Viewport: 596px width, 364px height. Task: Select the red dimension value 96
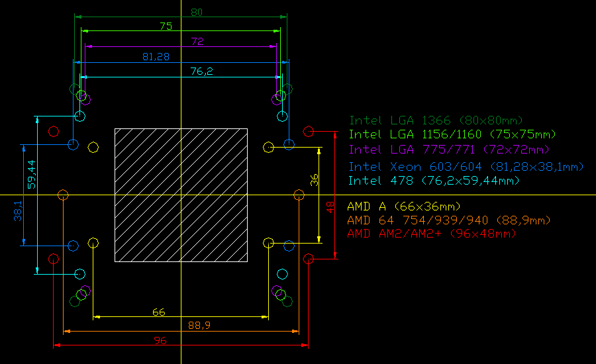tap(160, 341)
